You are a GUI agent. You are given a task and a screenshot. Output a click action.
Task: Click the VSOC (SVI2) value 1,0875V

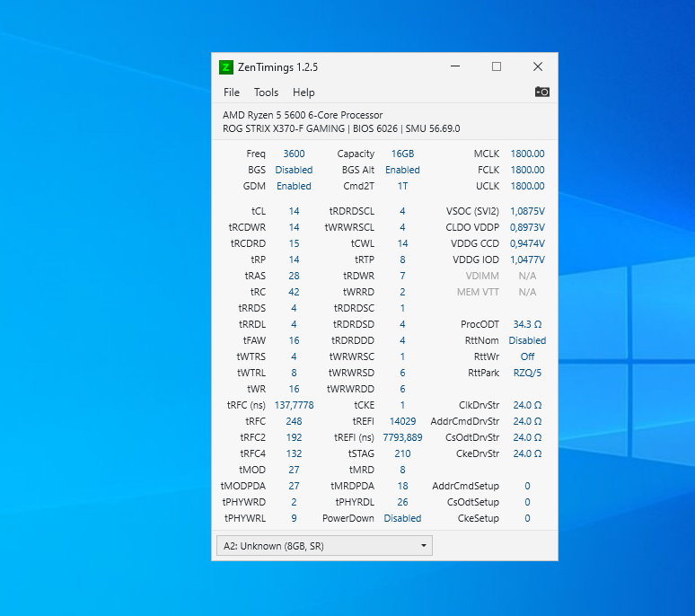527,211
